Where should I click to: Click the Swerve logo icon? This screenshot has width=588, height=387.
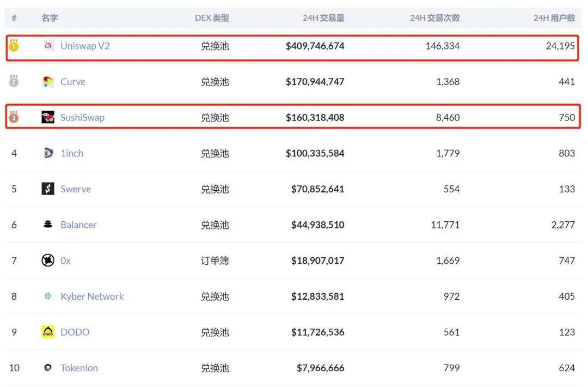coord(48,189)
